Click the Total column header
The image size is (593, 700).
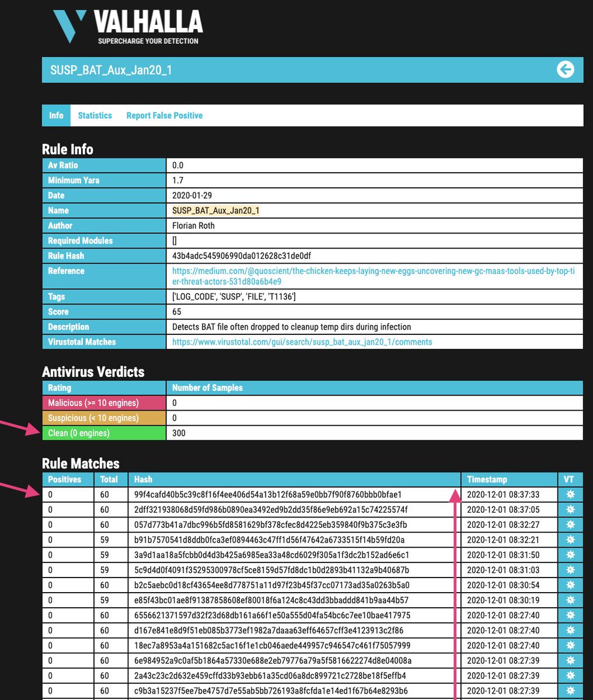click(x=111, y=480)
